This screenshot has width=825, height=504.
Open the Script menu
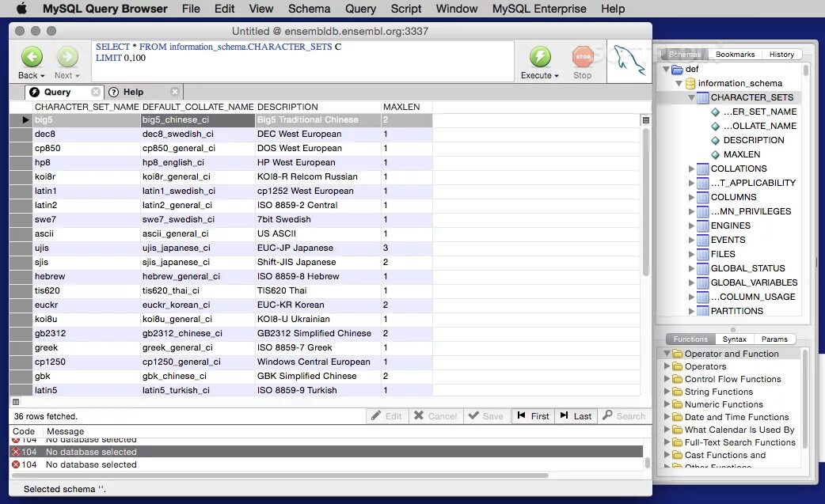[x=405, y=9]
